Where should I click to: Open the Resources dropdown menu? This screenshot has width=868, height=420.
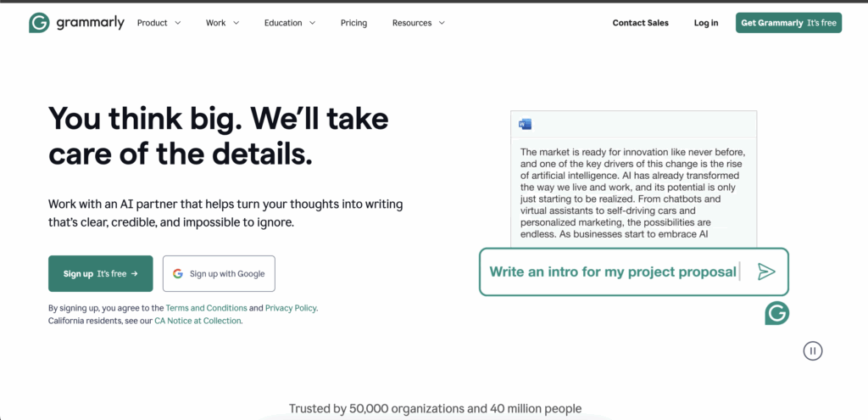[x=418, y=23]
